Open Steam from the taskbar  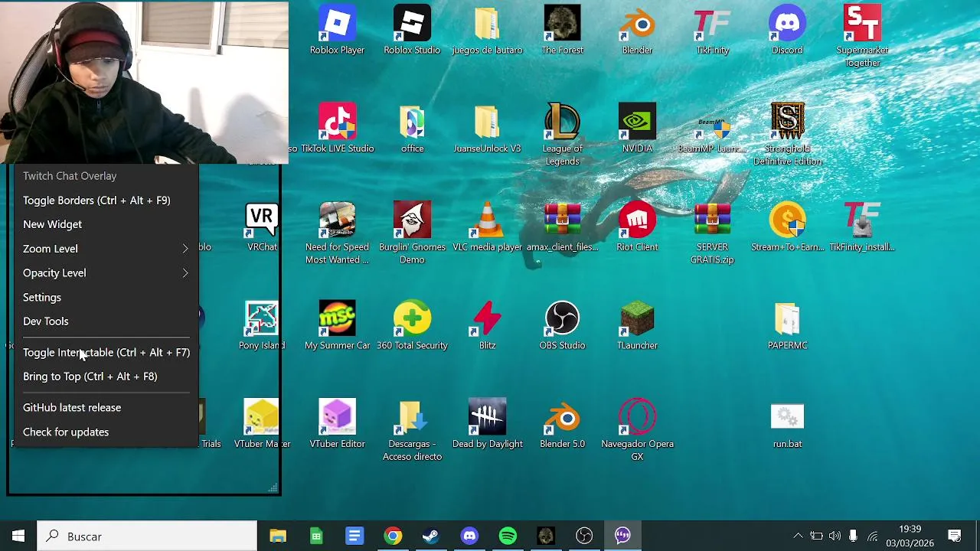(x=431, y=536)
